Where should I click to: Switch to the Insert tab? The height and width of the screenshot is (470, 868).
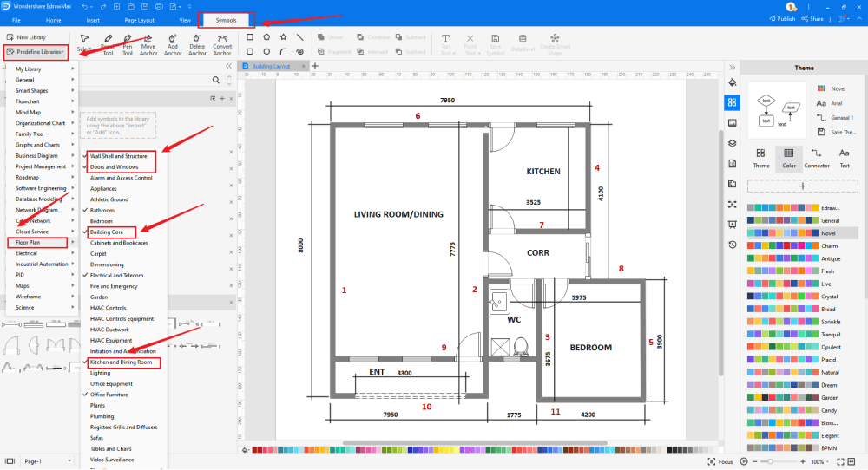click(93, 21)
